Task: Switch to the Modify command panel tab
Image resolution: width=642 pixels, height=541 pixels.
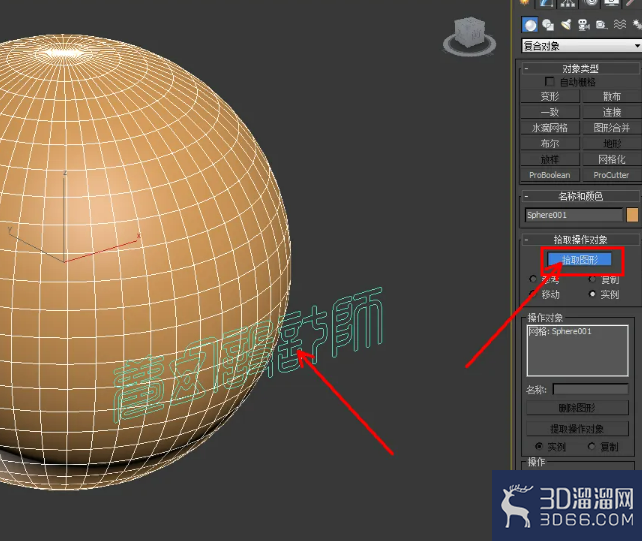Action: coord(546,3)
